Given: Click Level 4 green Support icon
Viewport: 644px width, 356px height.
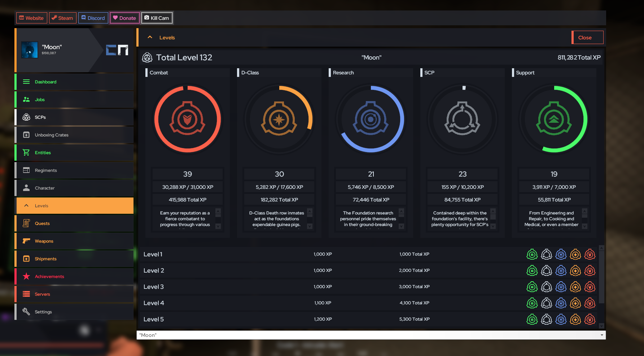Looking at the screenshot, I should coord(532,303).
